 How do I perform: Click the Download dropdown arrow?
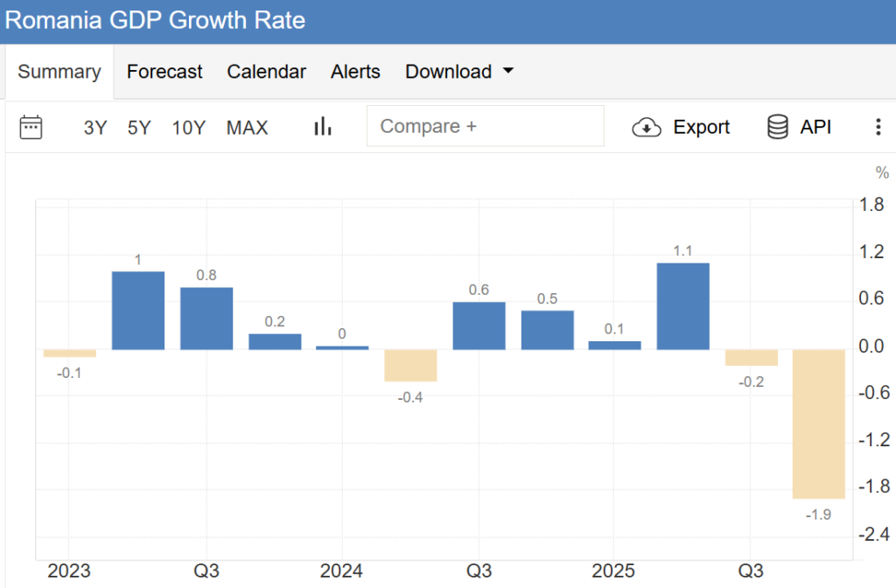507,72
